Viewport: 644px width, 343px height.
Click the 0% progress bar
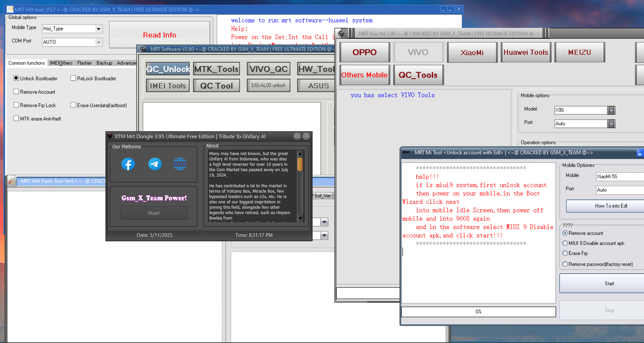click(478, 312)
